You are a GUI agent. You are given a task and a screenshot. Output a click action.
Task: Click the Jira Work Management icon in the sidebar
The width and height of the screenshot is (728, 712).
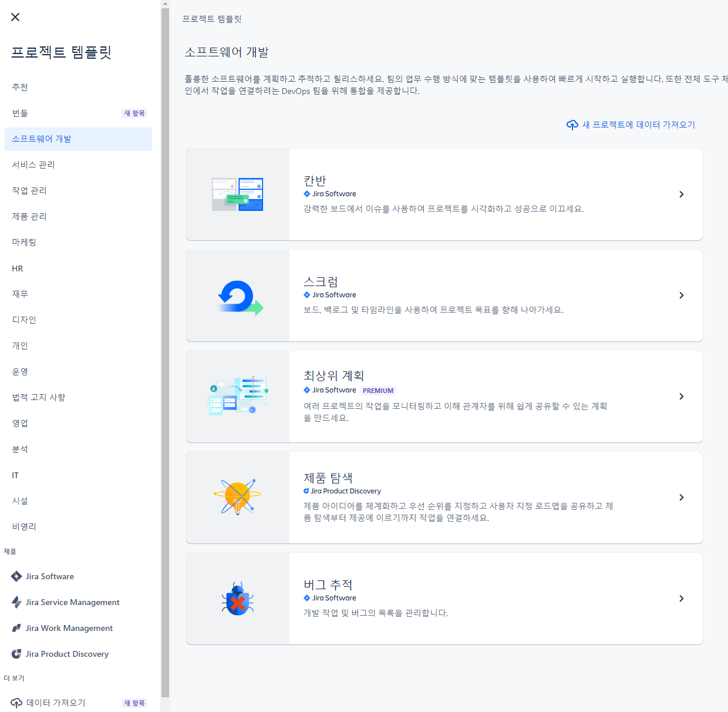coord(16,628)
